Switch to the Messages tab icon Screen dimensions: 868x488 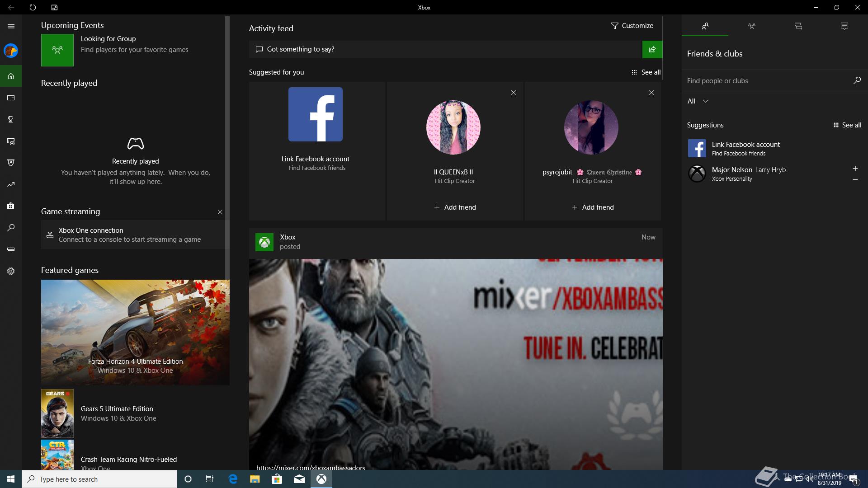coord(798,26)
